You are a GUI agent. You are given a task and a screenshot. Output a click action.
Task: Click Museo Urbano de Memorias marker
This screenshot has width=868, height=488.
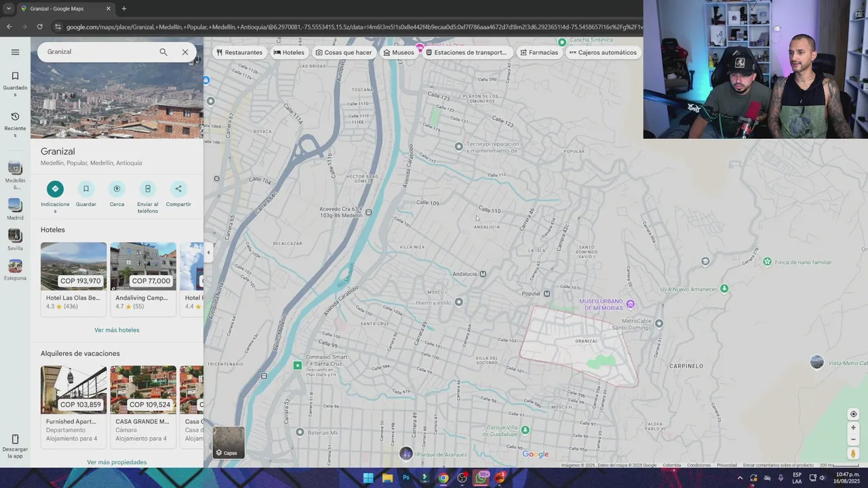tap(630, 304)
